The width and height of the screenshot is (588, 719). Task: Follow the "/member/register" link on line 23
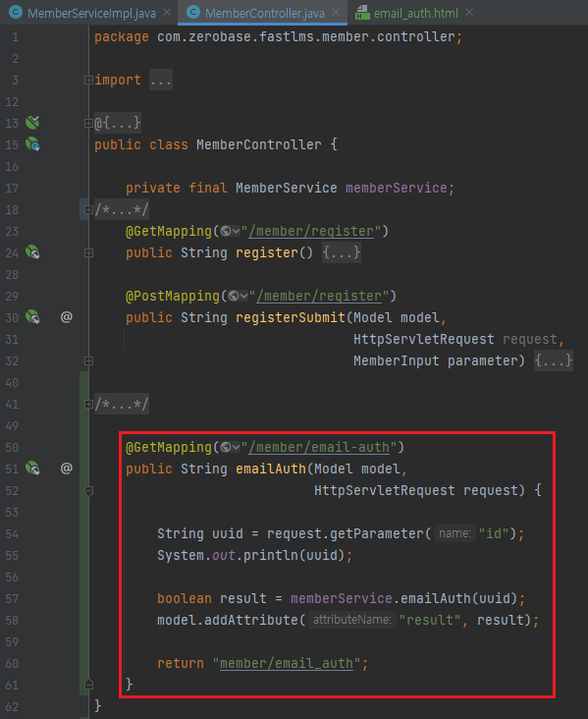tap(311, 231)
